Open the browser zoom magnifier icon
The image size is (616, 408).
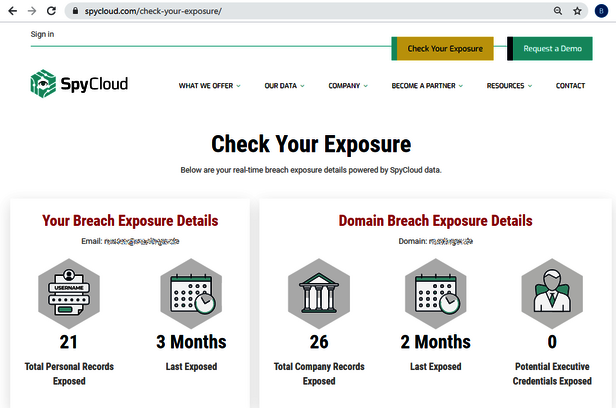pos(557,10)
